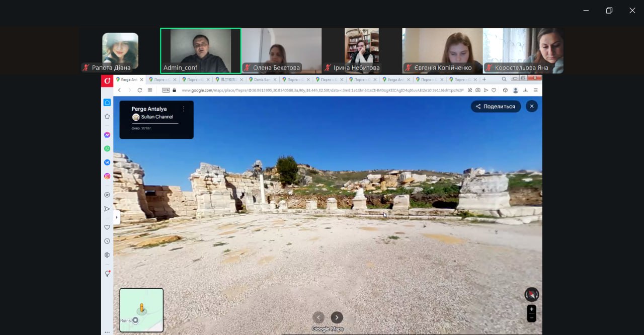Reload the page with the refresh icon
The height and width of the screenshot is (335, 644).
(x=140, y=90)
